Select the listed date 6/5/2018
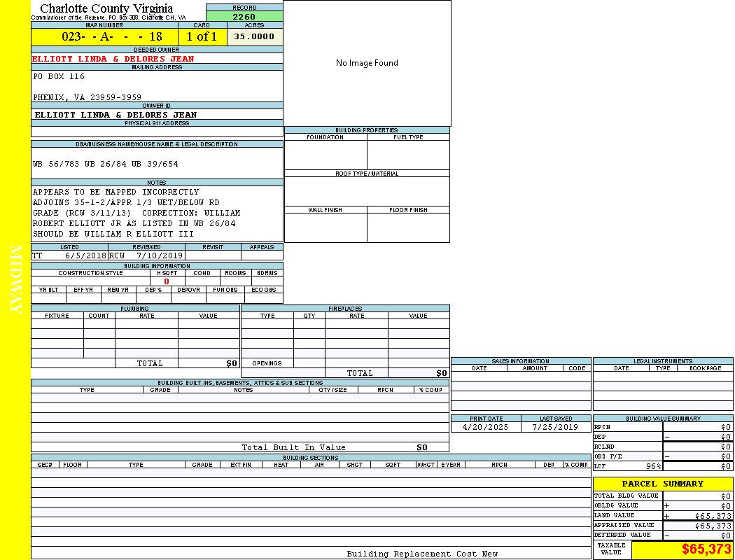The image size is (735, 560). pos(85,255)
